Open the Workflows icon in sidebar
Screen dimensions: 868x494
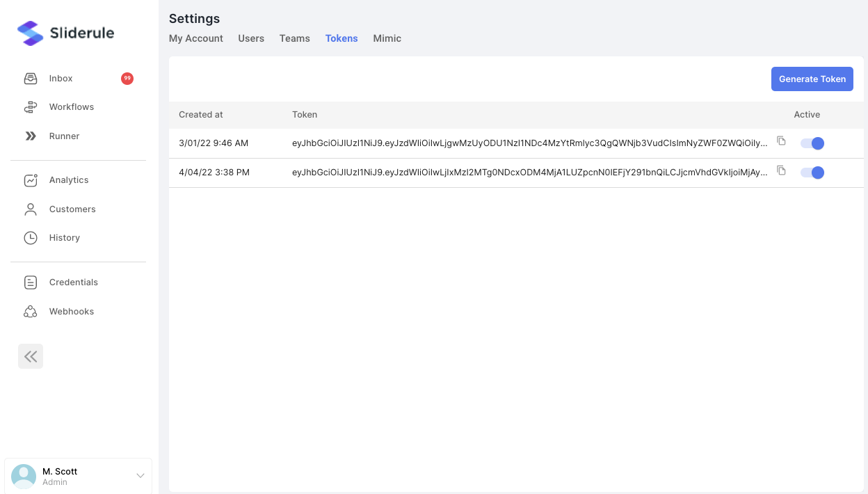pyautogui.click(x=31, y=107)
